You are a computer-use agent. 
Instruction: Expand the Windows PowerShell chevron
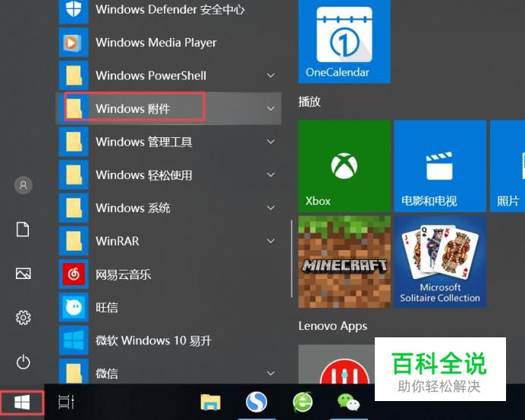[x=271, y=76]
